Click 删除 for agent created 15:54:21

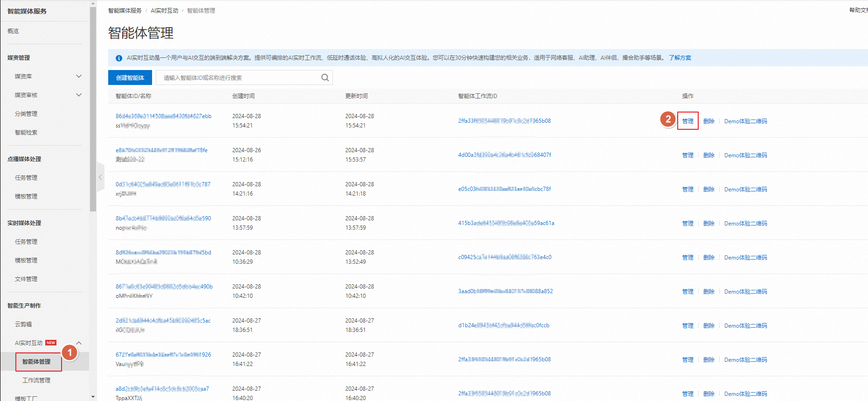coord(709,121)
